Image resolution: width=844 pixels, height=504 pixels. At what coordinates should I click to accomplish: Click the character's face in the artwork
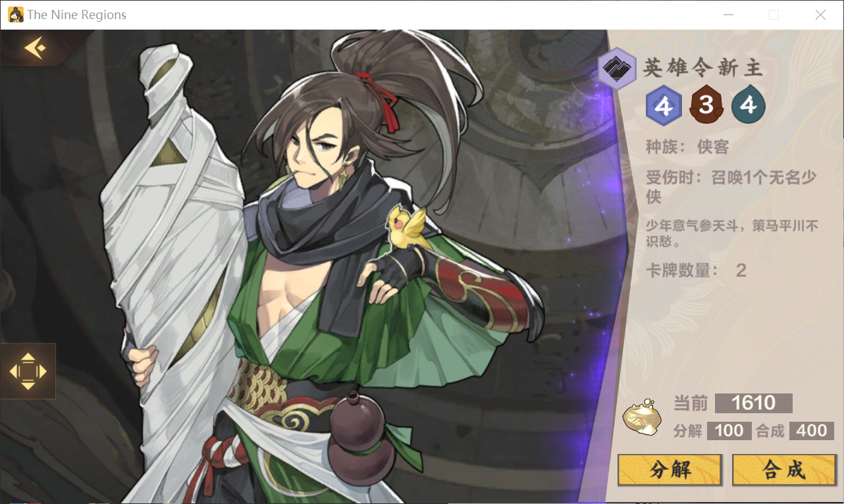click(x=315, y=151)
